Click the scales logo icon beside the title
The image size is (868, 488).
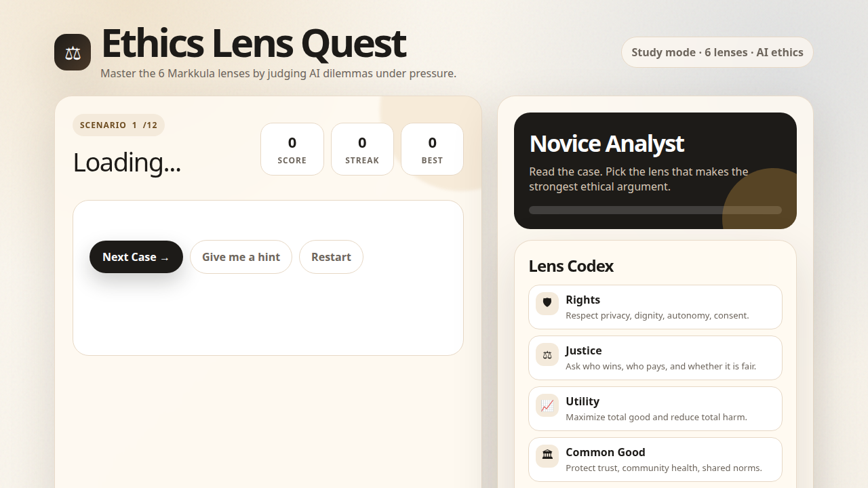(73, 52)
